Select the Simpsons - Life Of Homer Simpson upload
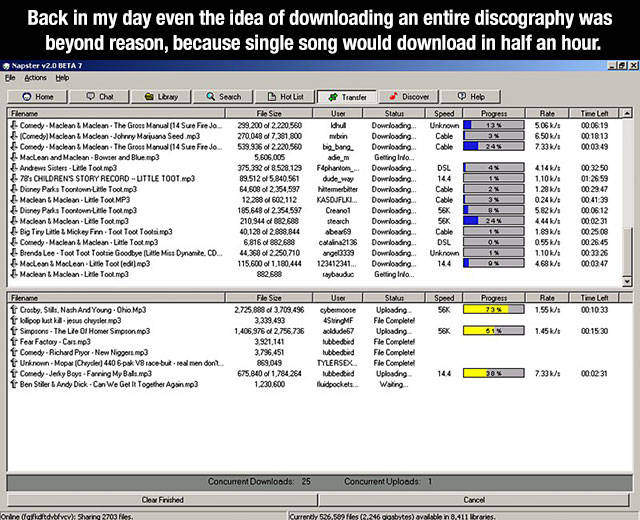The height and width of the screenshot is (520, 640). coord(80,330)
